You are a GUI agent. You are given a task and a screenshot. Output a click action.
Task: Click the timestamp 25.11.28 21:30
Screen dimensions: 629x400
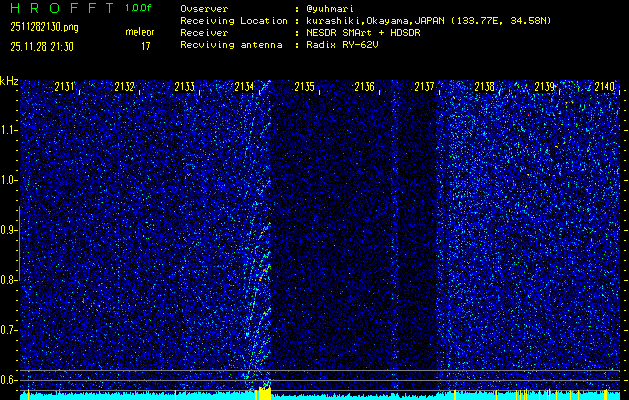click(42, 47)
